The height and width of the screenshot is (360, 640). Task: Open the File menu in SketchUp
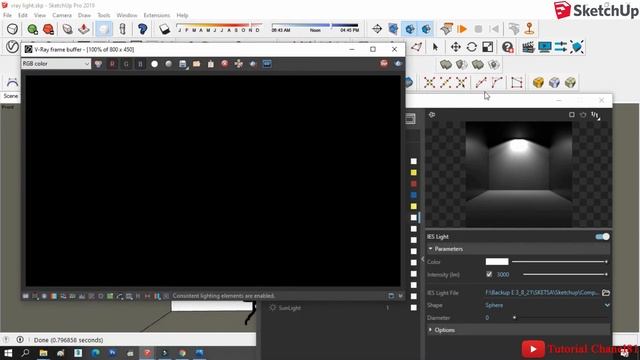tap(7, 15)
